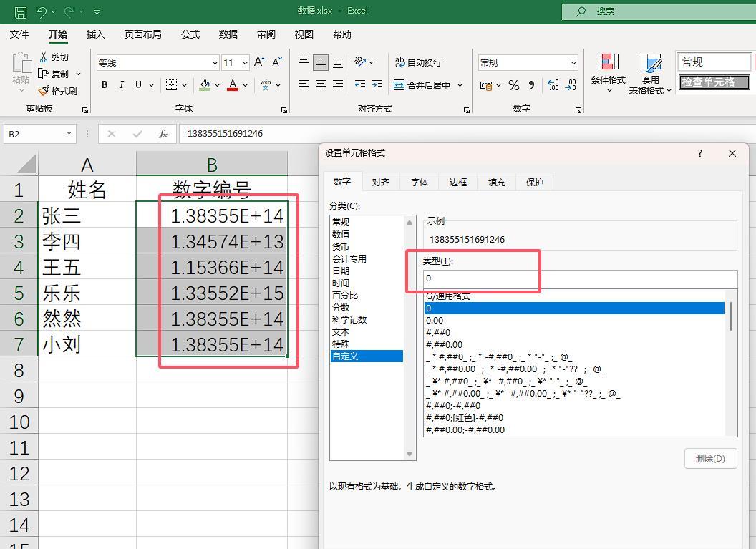This screenshot has height=549, width=756.
Task: Click the Increase Indent icon
Action: (377, 85)
